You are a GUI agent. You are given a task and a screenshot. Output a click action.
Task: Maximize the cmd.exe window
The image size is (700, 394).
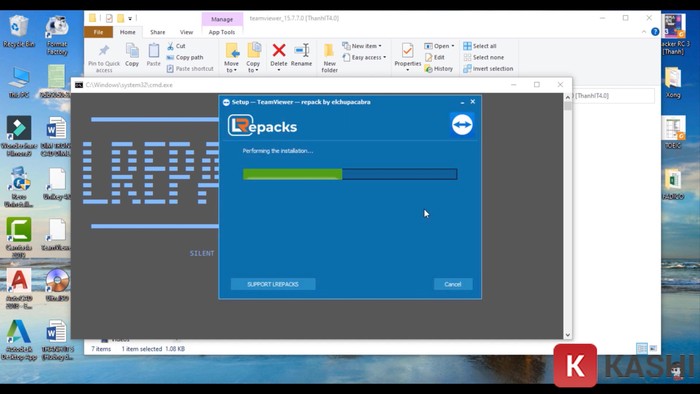[x=537, y=84]
